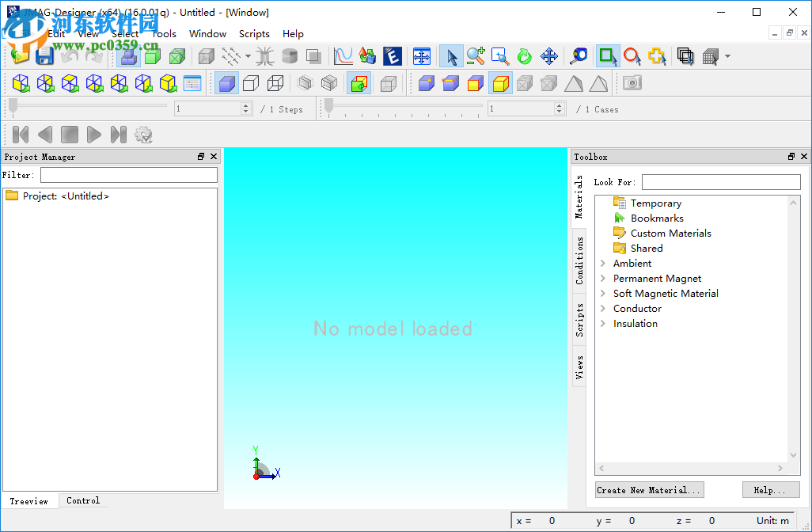Activate the zoom magnifier tool

point(476,56)
